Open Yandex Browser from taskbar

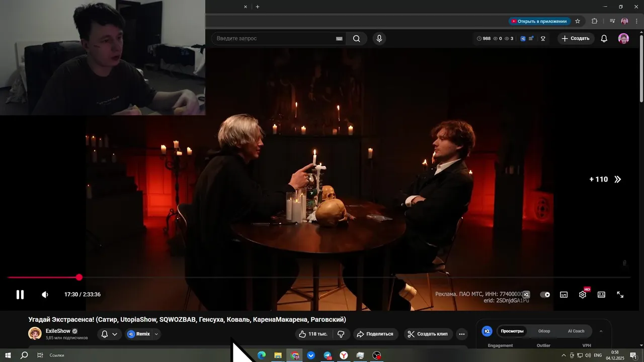pyautogui.click(x=344, y=355)
